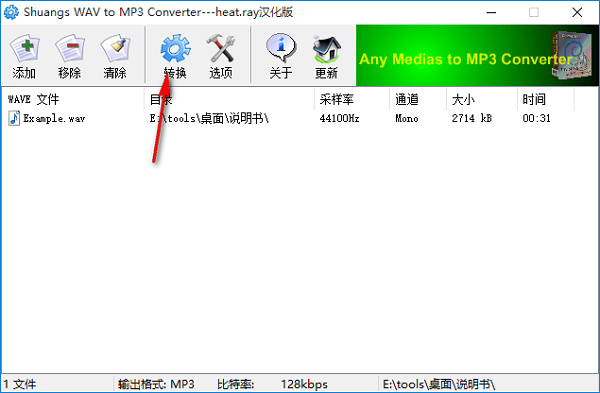Click the Mono channel value
600x393 pixels.
tap(407, 119)
